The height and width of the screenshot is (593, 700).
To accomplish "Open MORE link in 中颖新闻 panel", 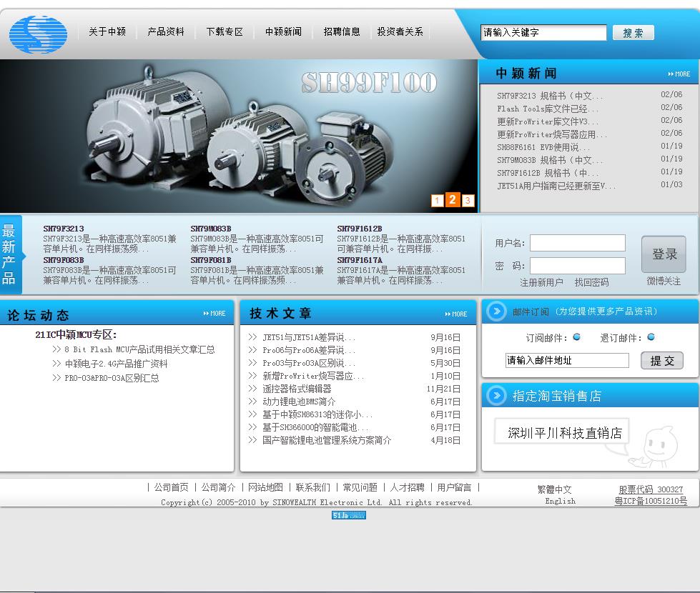I will pos(679,74).
